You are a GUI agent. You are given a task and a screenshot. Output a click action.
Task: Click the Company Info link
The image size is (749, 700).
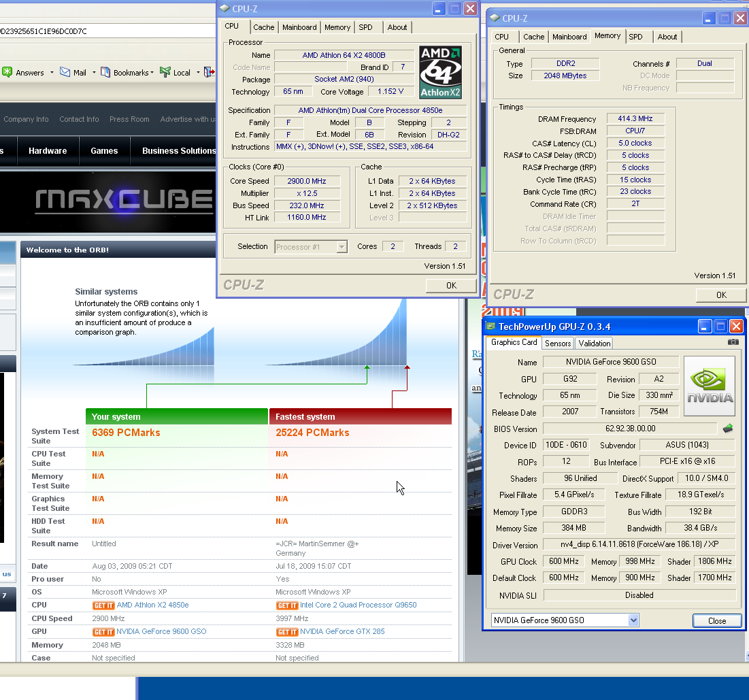tap(27, 119)
